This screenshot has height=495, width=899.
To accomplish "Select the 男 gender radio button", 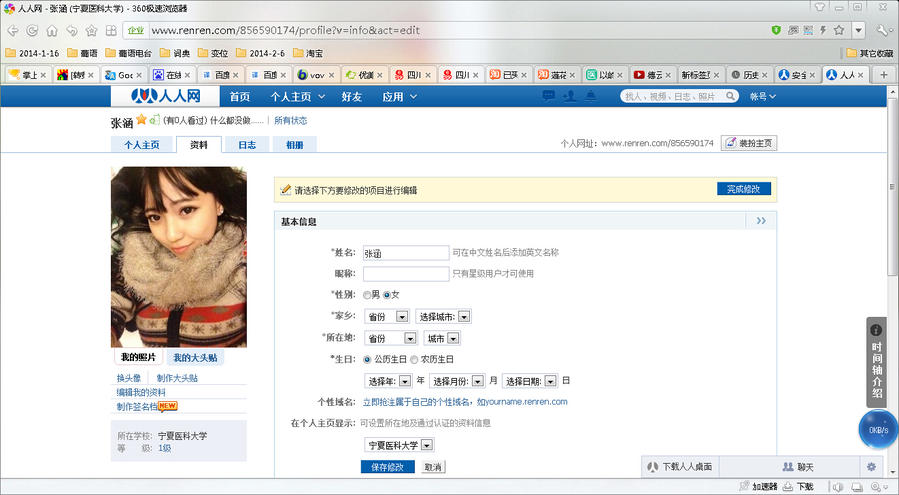I will click(367, 295).
